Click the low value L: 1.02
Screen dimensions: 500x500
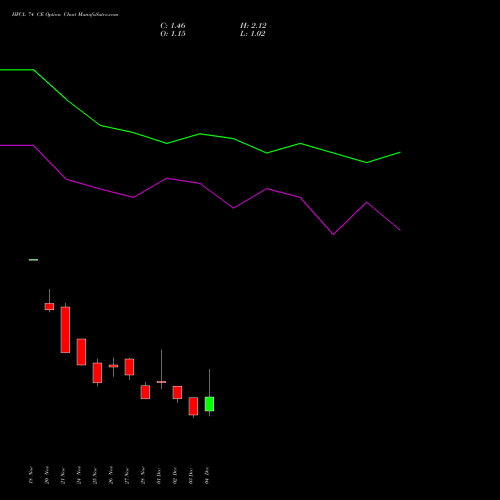253,34
